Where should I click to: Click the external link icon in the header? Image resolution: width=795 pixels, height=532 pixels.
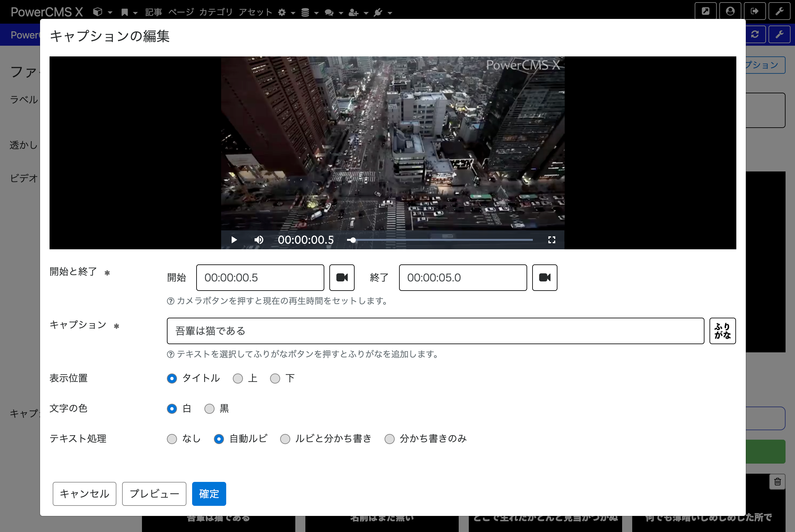[705, 11]
